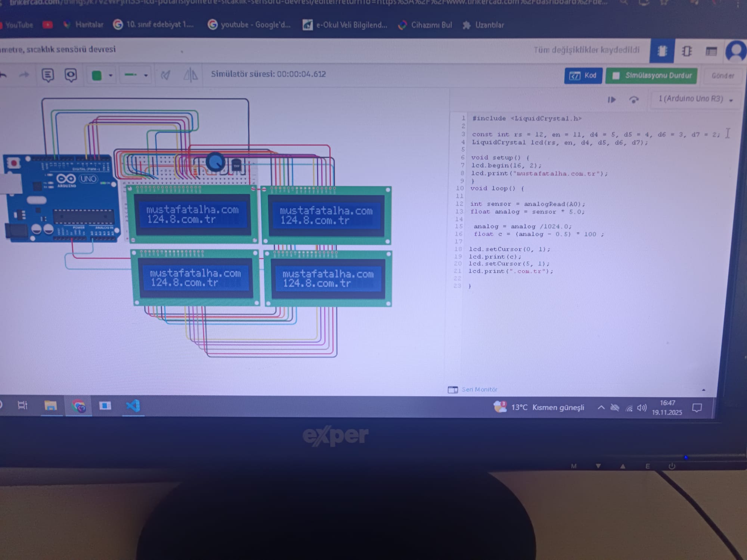747x560 pixels.
Task: Click the debugger step-over icon
Action: pyautogui.click(x=633, y=100)
